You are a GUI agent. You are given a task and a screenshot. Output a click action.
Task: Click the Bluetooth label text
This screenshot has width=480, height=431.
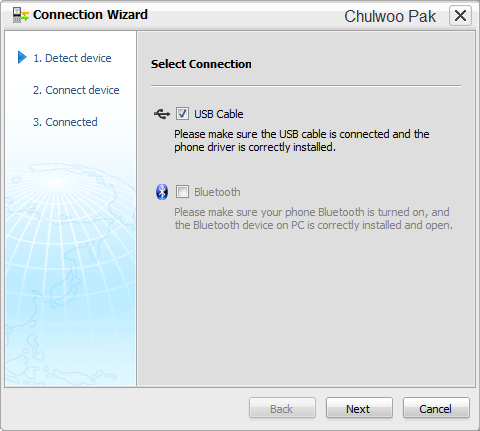click(x=217, y=192)
